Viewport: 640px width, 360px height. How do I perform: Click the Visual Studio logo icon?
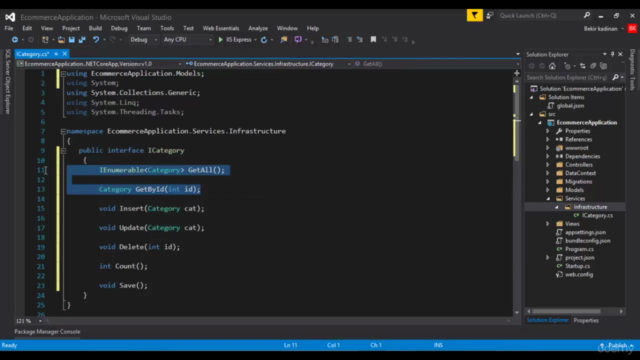[x=10, y=17]
